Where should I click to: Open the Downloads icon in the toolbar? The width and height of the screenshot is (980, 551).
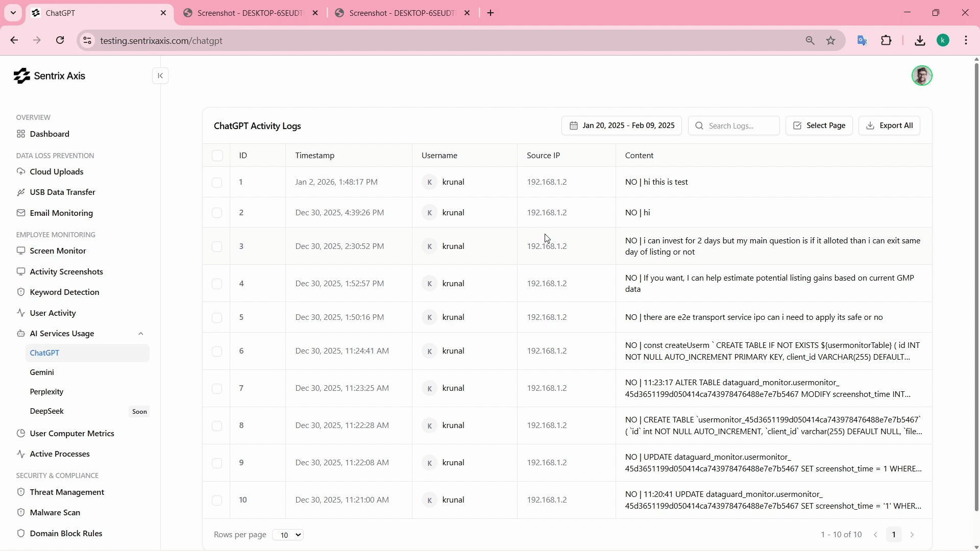pyautogui.click(x=920, y=40)
